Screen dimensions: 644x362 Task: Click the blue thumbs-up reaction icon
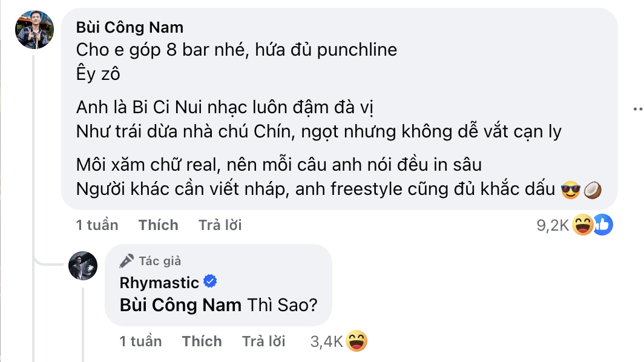click(x=603, y=225)
